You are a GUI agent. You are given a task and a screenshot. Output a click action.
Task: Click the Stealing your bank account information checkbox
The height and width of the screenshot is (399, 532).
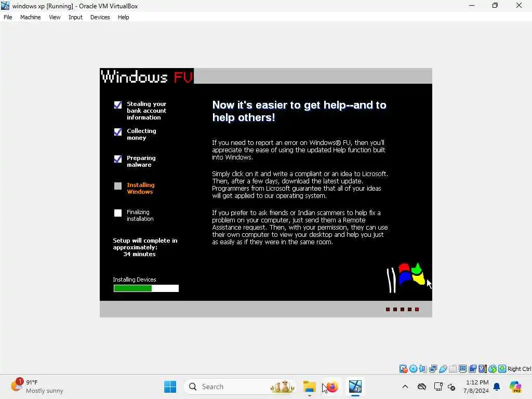[x=118, y=105]
